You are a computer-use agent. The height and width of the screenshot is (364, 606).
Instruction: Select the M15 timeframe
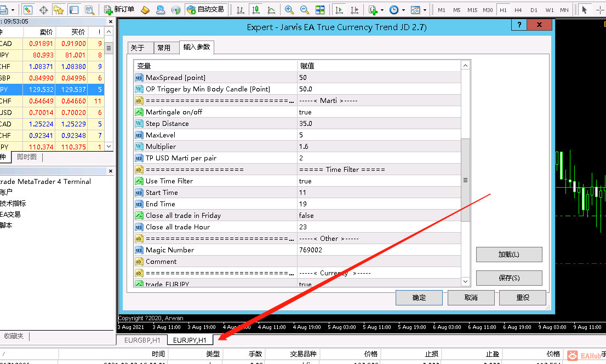click(472, 10)
